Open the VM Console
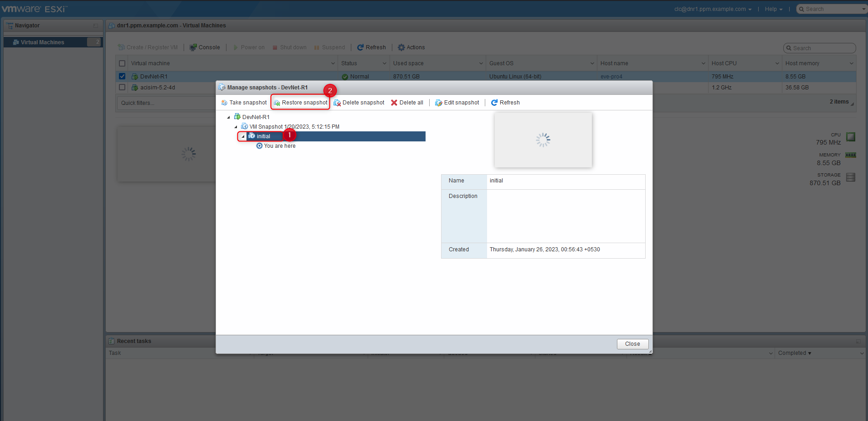 click(205, 47)
